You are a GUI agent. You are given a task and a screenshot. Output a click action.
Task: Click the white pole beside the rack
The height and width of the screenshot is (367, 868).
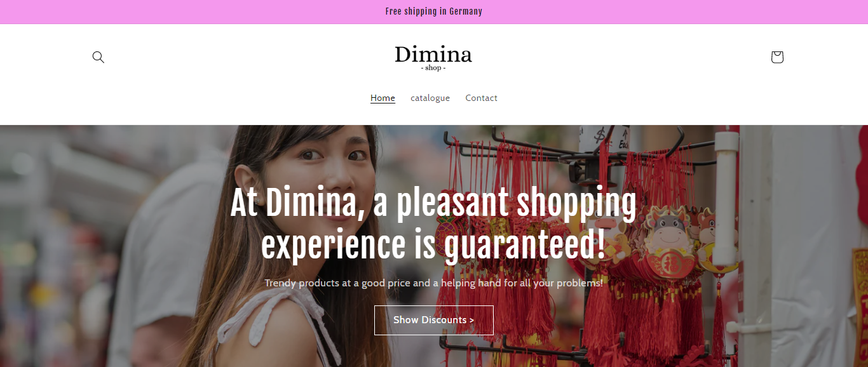click(726, 197)
